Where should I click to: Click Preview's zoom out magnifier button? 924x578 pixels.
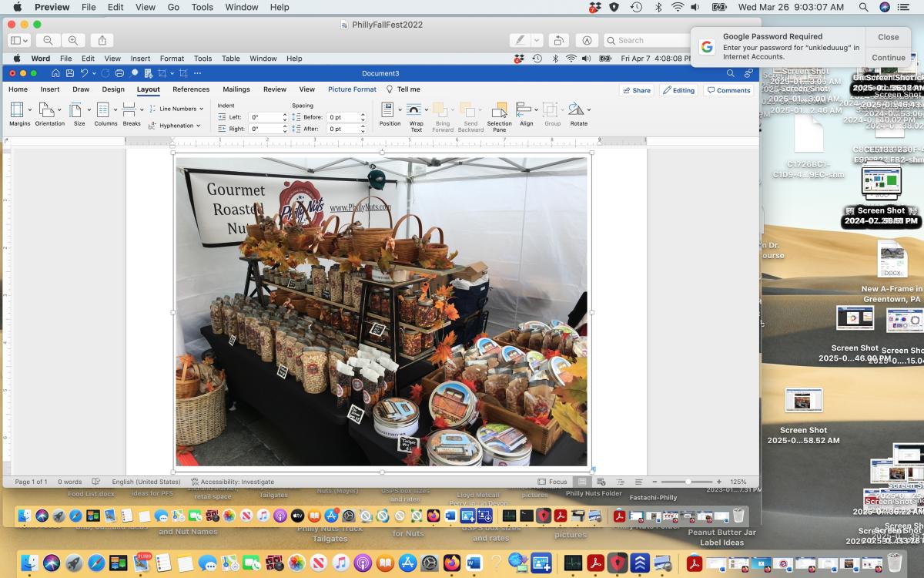[x=49, y=40]
